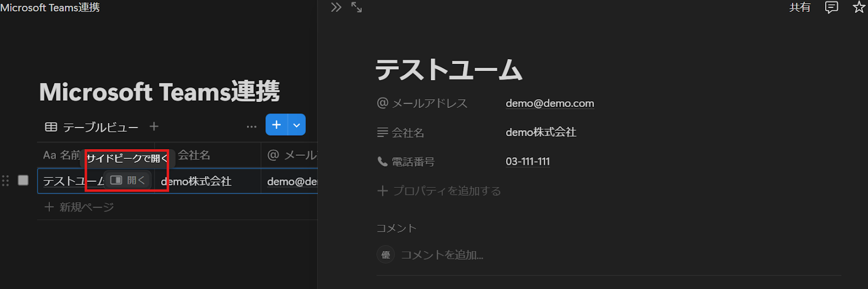Click the 会社名 property label in side panel
The image size is (868, 289).
click(400, 132)
